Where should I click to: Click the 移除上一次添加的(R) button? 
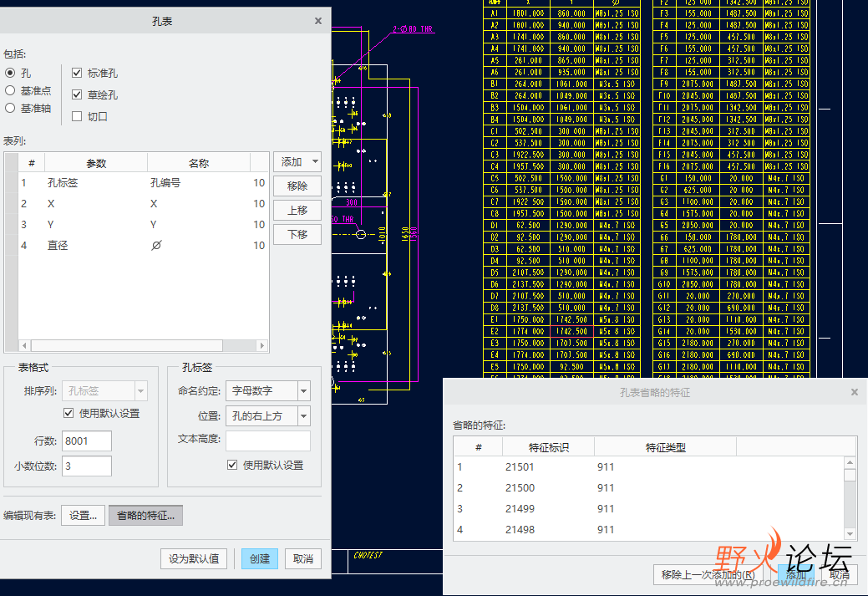pyautogui.click(x=708, y=574)
